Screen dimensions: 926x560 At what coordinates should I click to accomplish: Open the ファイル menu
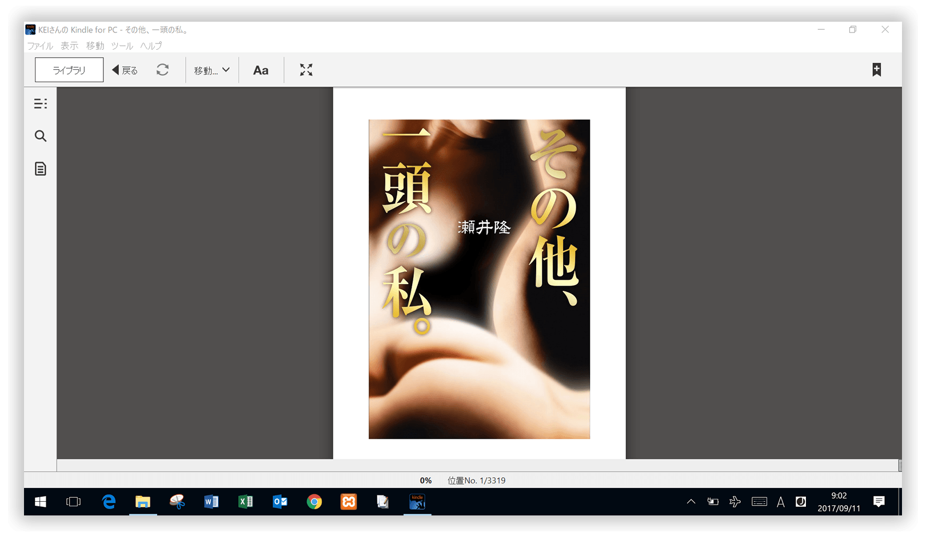pyautogui.click(x=40, y=46)
